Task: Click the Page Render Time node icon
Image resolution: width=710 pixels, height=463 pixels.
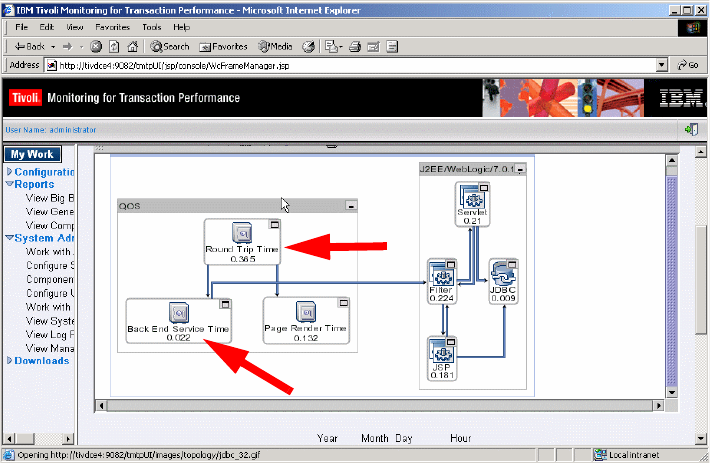Action: 306,311
